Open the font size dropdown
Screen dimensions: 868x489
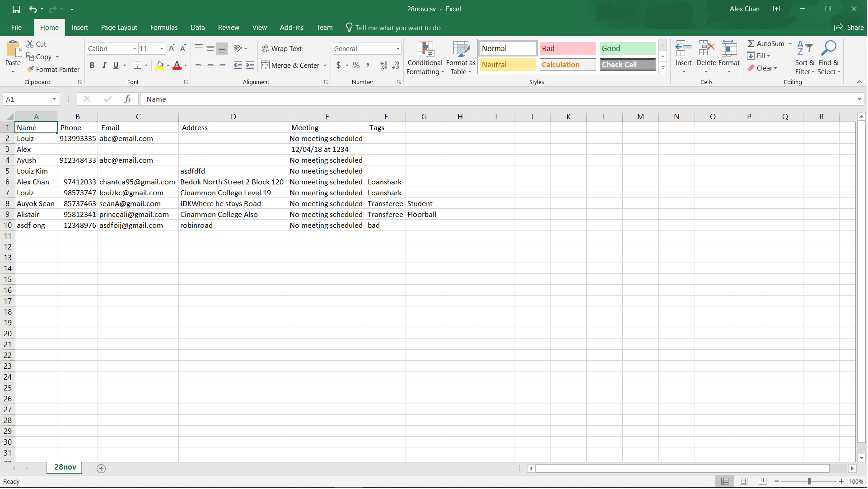(162, 48)
